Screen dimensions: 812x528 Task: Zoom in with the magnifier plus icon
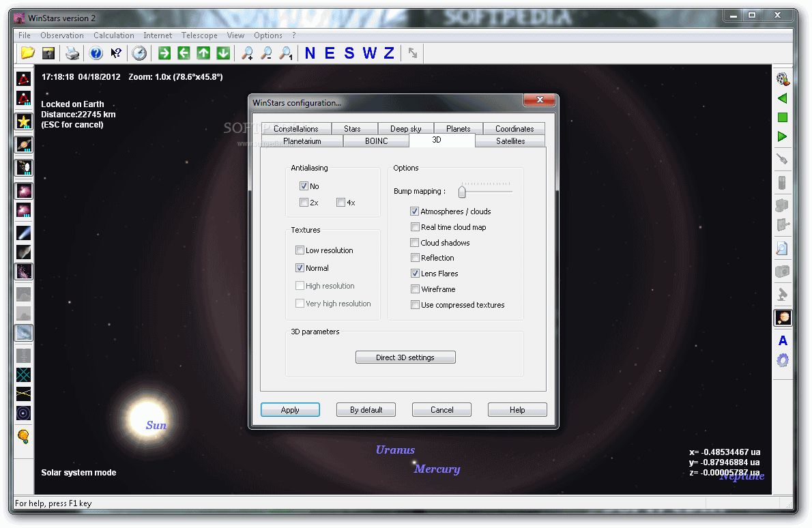248,53
